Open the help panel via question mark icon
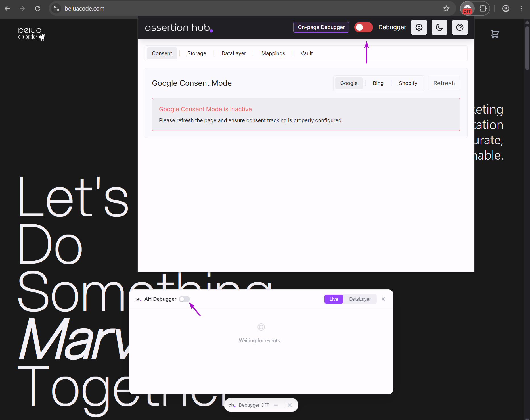The image size is (530, 420). point(460,27)
